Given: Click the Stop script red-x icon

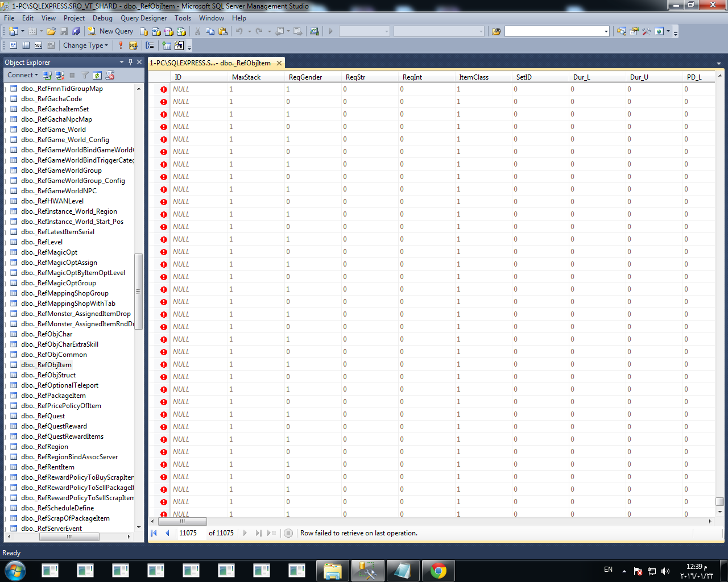Looking at the screenshot, I should click(110, 75).
